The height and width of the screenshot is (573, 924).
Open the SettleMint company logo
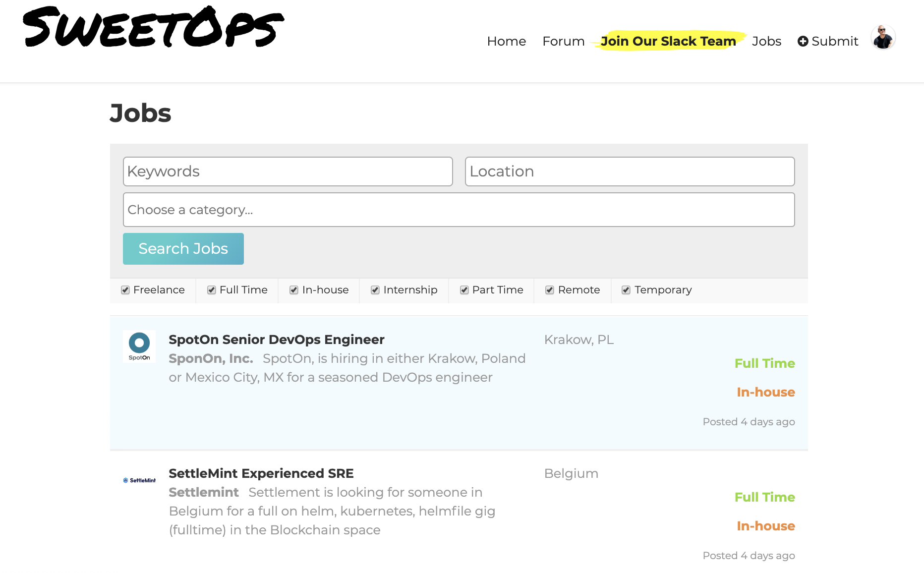click(x=139, y=480)
